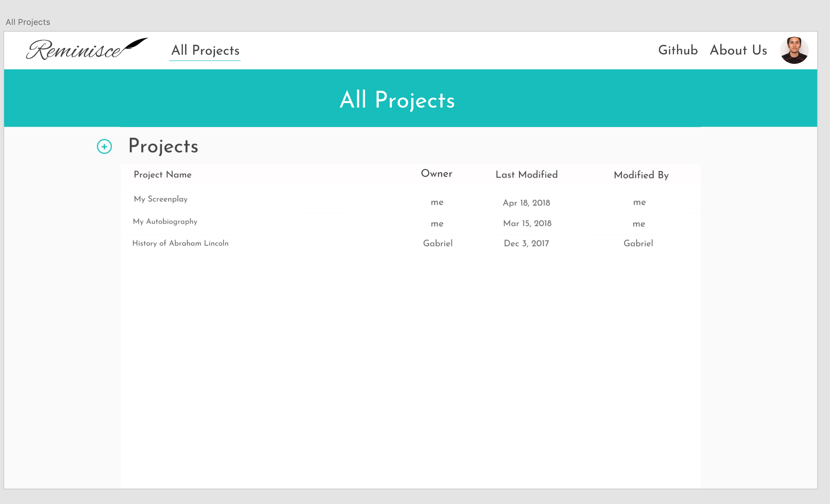Click the All Projects window title label
Screen dimensions: 830x504
[x=28, y=22]
